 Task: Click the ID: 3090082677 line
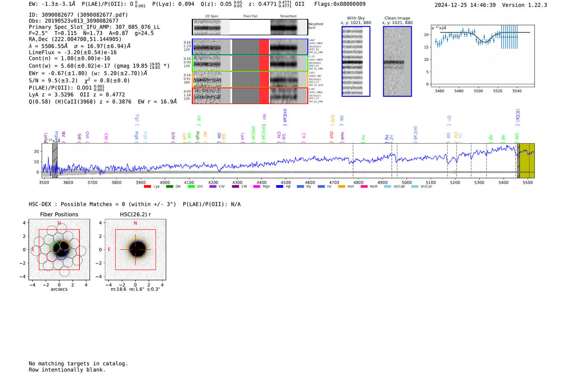coord(78,15)
